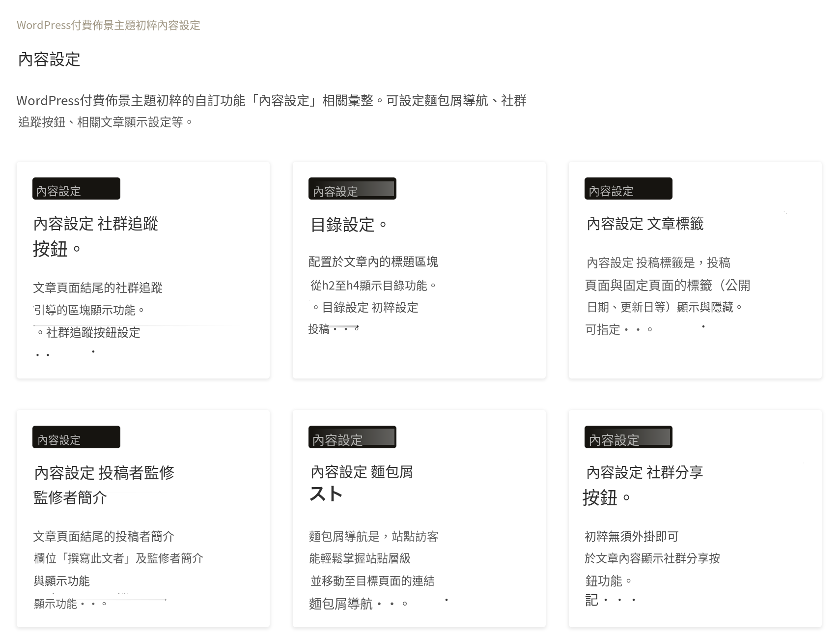This screenshot has height=639, width=840.
Task: Click the 內容設定 page heading
Action: coord(49,59)
